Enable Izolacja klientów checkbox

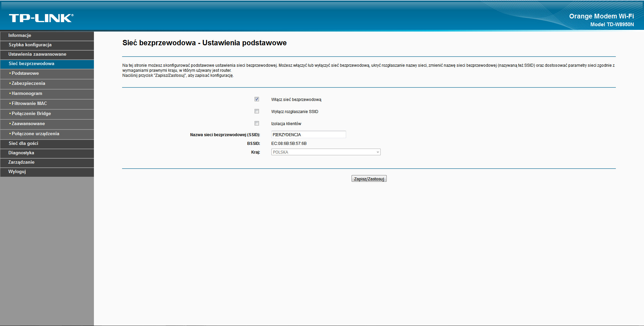[x=257, y=123]
